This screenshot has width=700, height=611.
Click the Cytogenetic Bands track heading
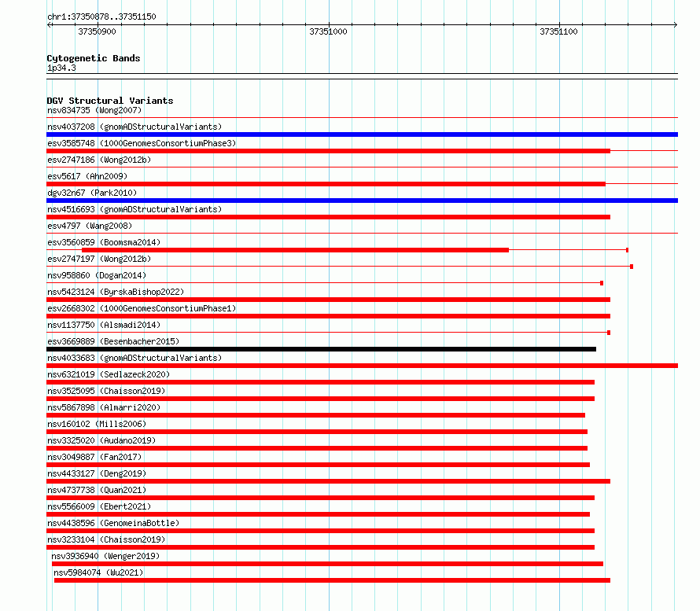click(x=94, y=58)
